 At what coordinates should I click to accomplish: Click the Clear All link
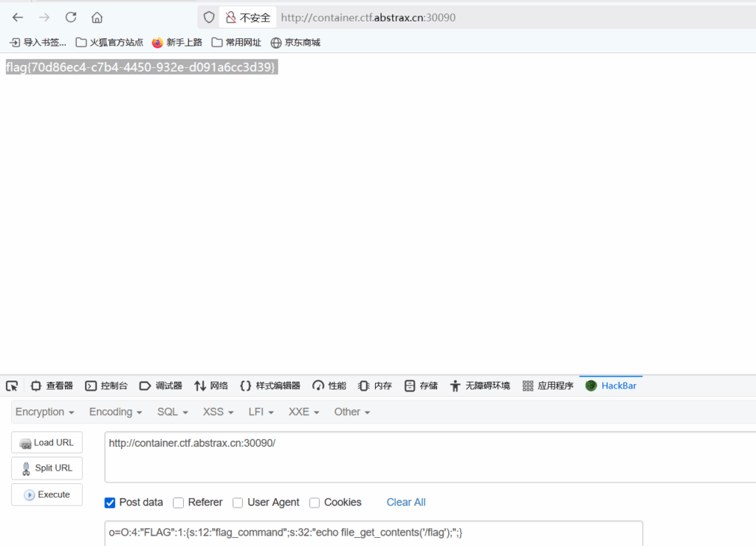click(x=406, y=502)
